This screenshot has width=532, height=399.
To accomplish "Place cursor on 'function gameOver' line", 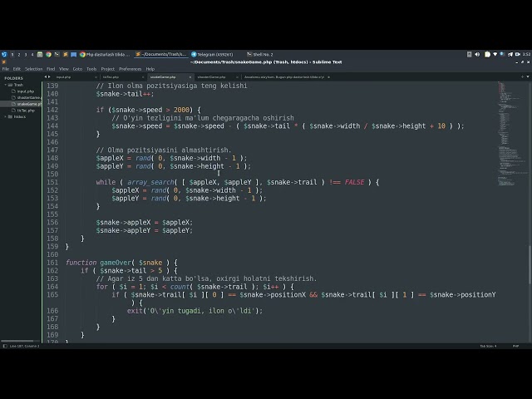I will tap(121, 263).
